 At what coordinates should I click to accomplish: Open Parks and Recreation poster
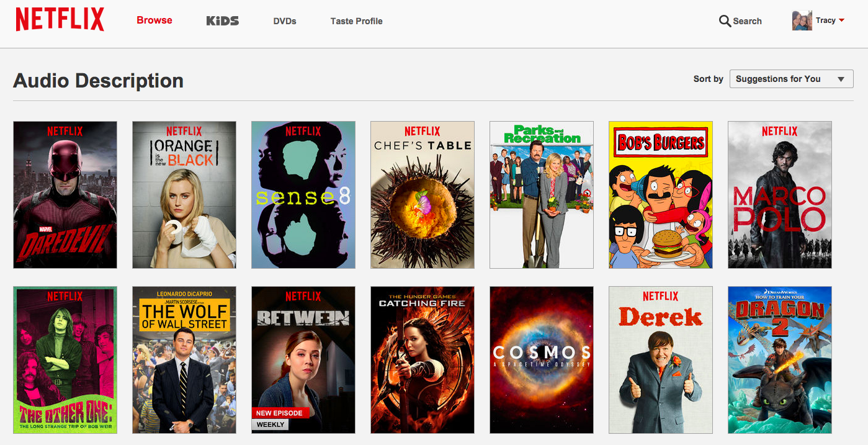pyautogui.click(x=542, y=195)
